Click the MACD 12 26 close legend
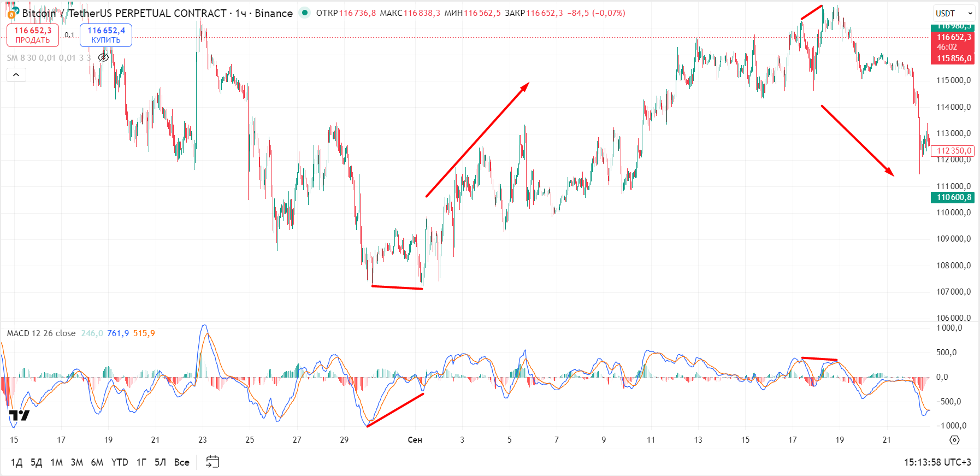 point(41,333)
